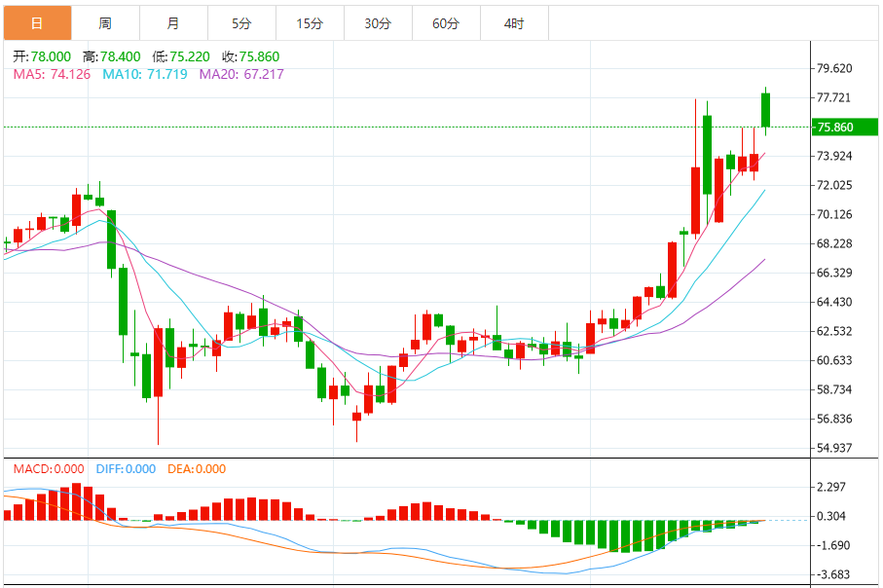The height and width of the screenshot is (588, 883).
Task: Click the 60.633 price axis label
Action: (834, 360)
